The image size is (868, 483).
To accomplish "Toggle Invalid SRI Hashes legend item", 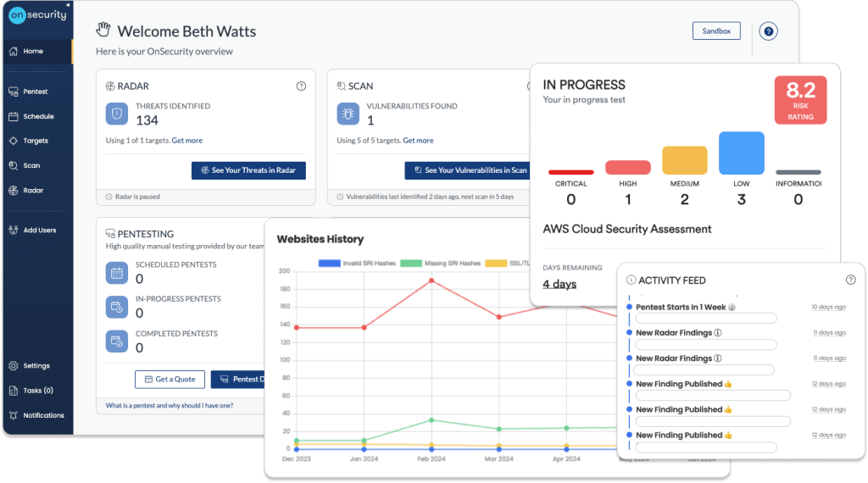I will click(357, 264).
